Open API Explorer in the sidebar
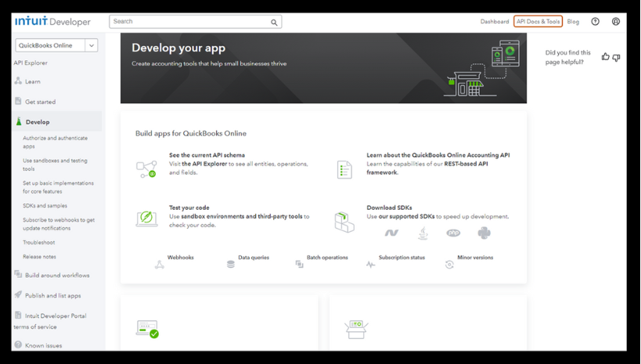 (31, 63)
